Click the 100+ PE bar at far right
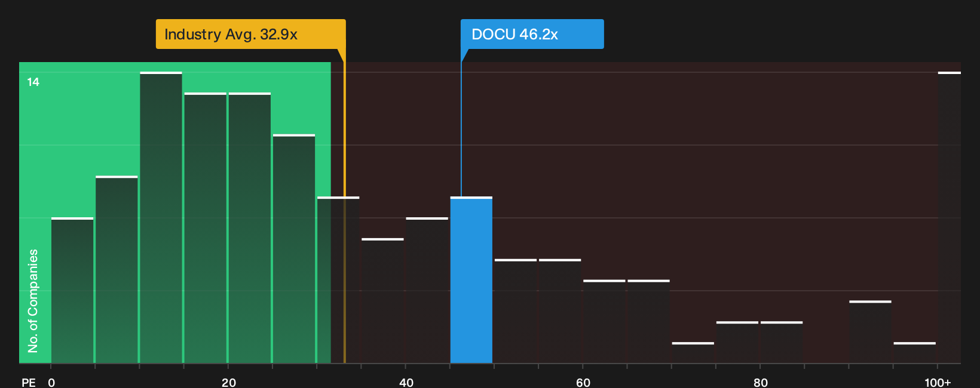This screenshot has width=980, height=388. pyautogui.click(x=950, y=217)
